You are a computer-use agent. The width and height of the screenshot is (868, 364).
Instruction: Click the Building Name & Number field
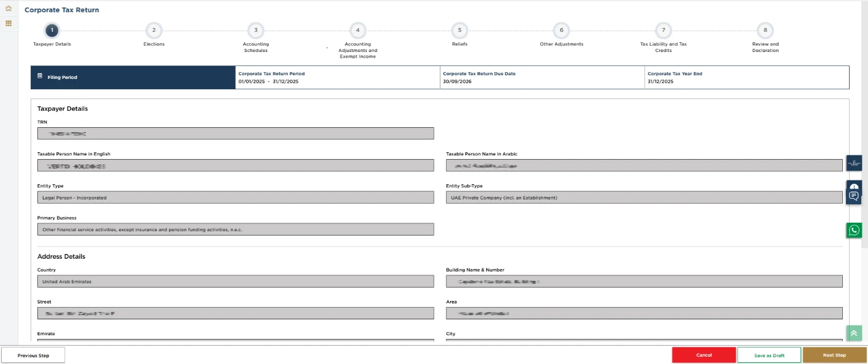point(644,281)
